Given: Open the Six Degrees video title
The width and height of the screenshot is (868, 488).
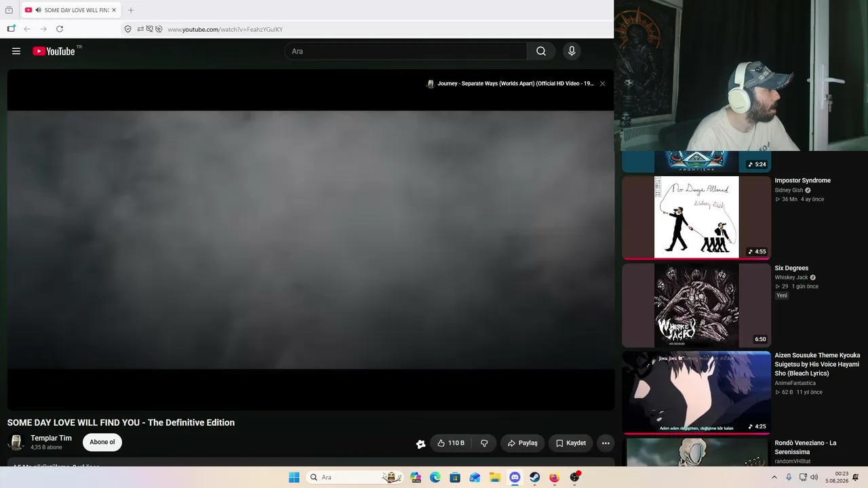Looking at the screenshot, I should coord(791,268).
